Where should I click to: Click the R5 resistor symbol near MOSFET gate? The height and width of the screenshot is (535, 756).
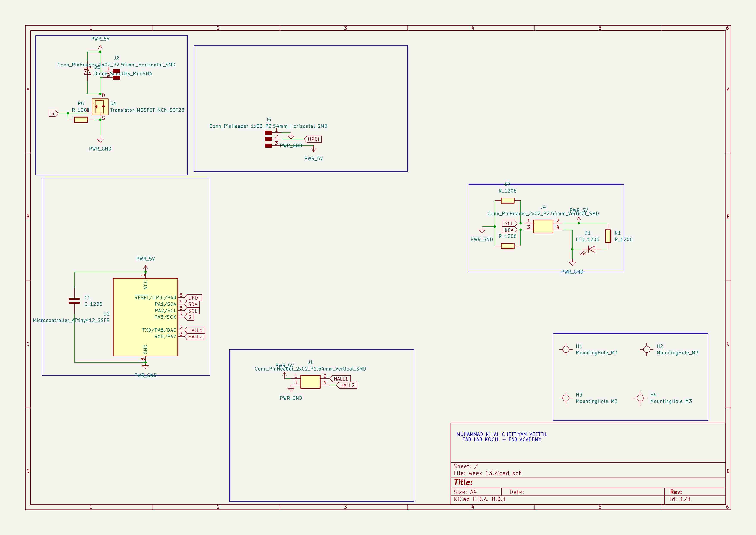(81, 120)
